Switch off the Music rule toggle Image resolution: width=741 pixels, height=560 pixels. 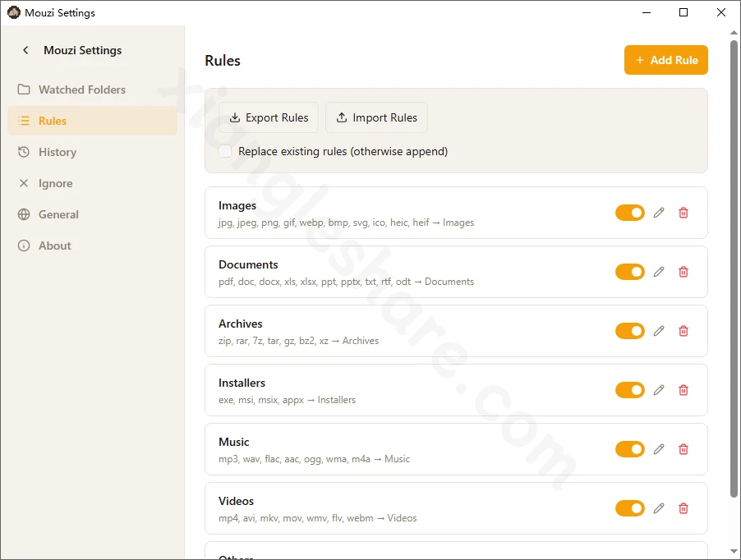630,449
